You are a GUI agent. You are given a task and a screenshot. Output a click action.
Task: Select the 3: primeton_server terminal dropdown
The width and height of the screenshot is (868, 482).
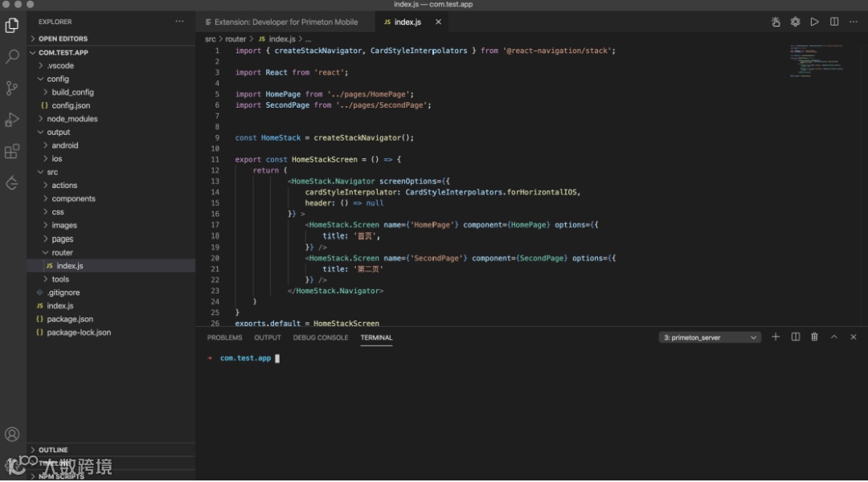coord(710,337)
